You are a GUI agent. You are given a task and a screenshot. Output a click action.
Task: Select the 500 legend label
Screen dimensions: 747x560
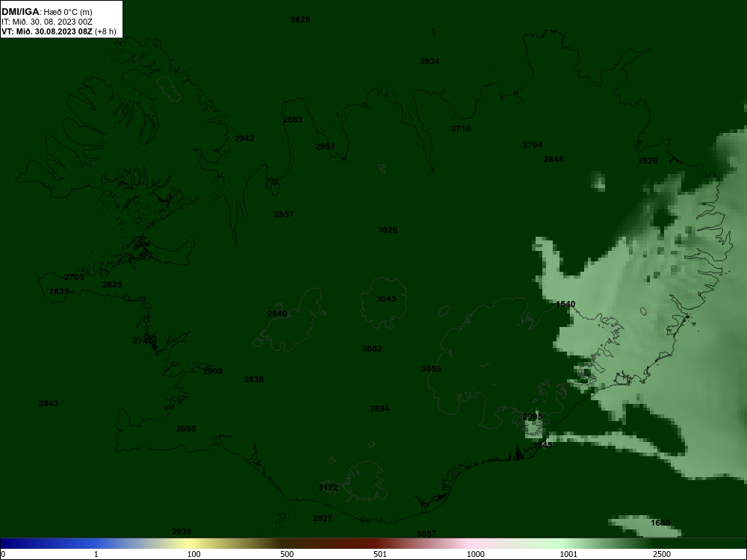point(287,554)
